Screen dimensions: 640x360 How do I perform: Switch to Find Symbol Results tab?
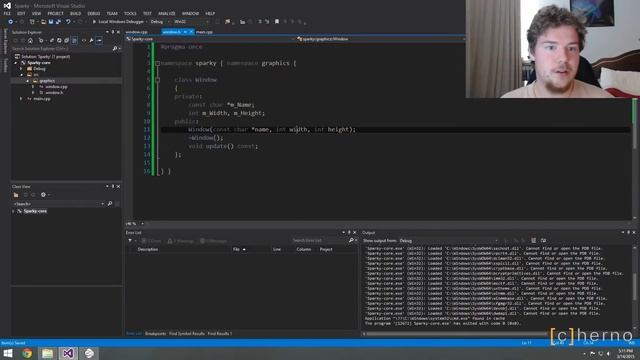[187, 333]
